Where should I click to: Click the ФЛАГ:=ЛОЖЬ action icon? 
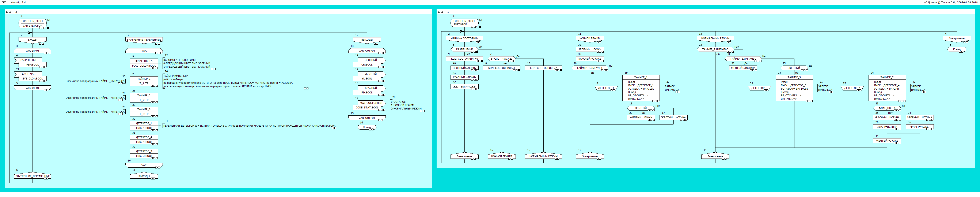(x=919, y=127)
